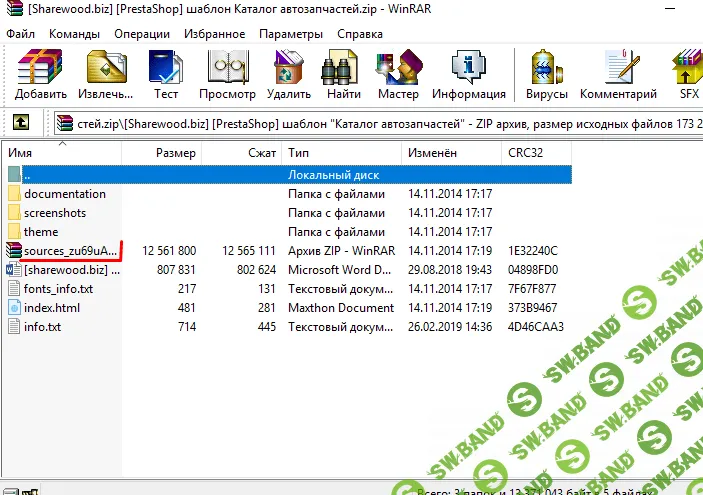Open the Операции menu
This screenshot has width=703, height=495.
(142, 34)
